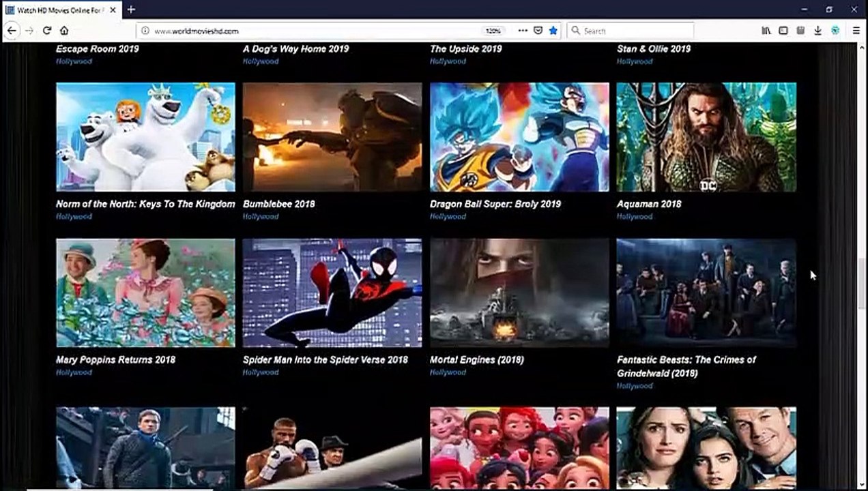Close the Watch HD Movies Online tab

tap(111, 10)
